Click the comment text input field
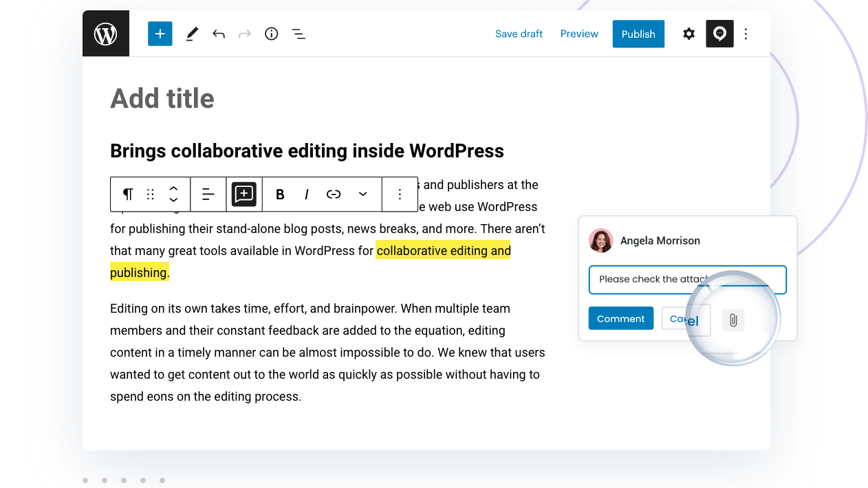 pos(687,280)
